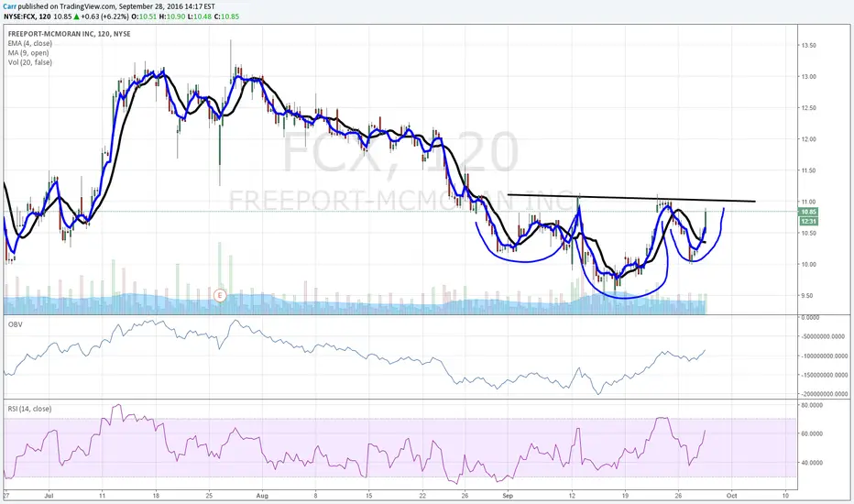
Task: Click the 10.50 price axis label
Action: point(809,233)
